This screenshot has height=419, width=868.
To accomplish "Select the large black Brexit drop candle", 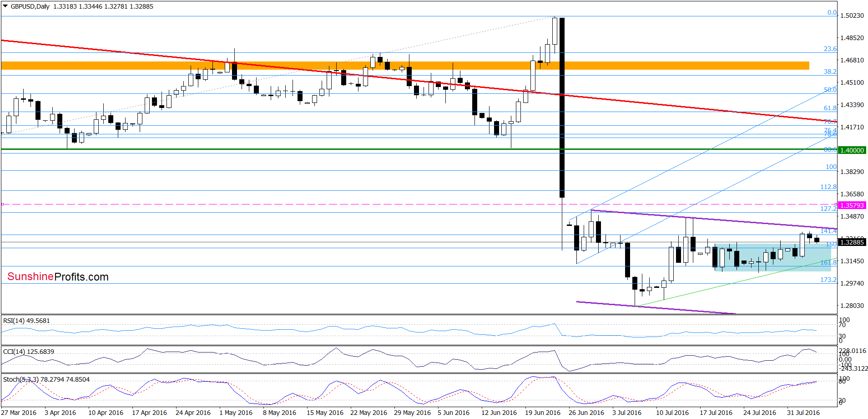I will point(562,107).
